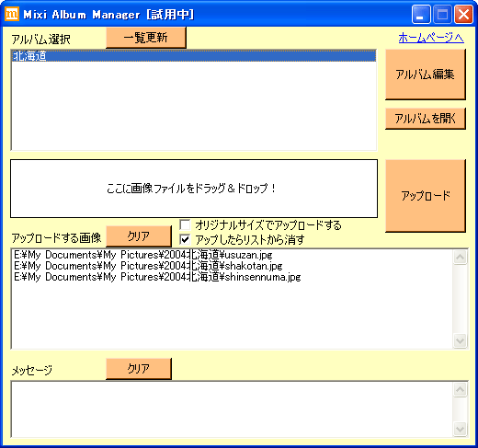Select the usuzan.jpg file entry
The width and height of the screenshot is (478, 448).
tap(143, 255)
